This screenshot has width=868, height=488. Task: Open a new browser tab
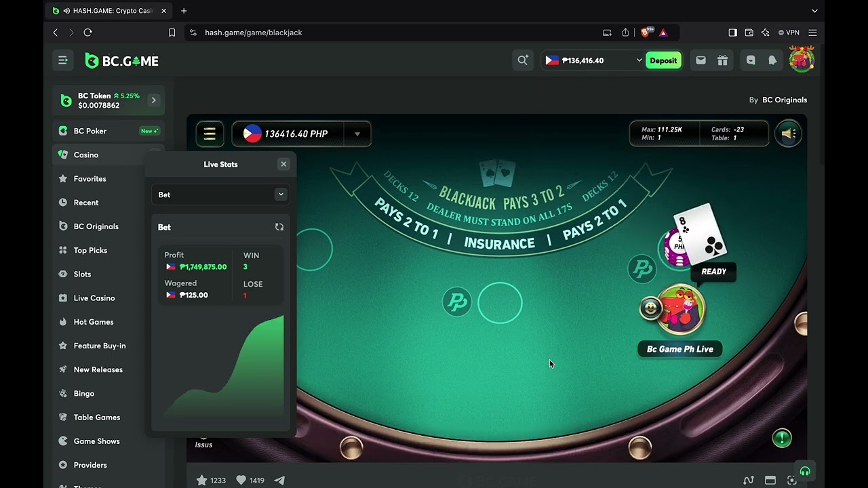point(184,11)
